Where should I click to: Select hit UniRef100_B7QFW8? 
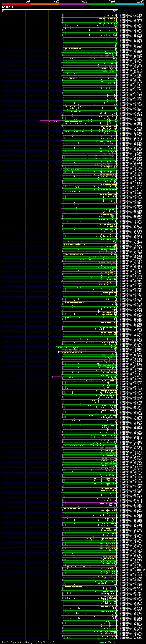click(x=131, y=37)
